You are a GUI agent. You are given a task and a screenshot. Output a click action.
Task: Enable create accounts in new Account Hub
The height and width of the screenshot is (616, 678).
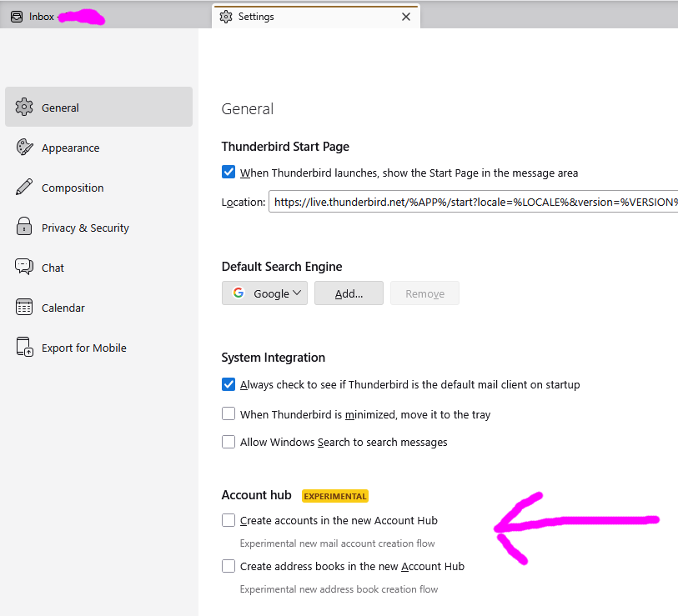pos(229,520)
